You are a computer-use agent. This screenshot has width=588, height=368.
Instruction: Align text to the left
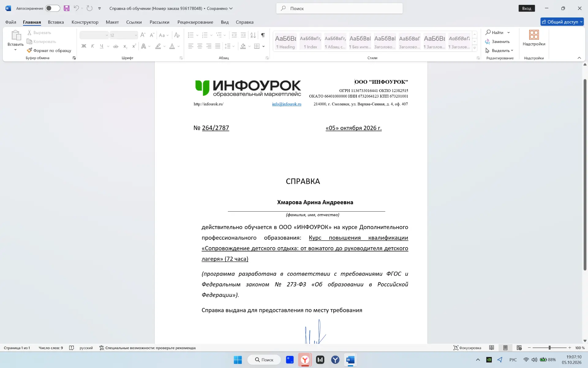pos(190,46)
